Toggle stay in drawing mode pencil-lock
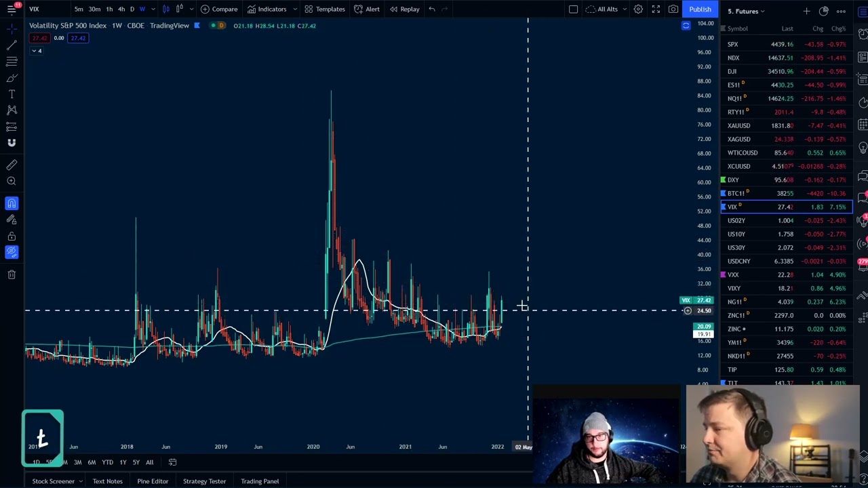The width and height of the screenshot is (868, 488). click(12, 220)
